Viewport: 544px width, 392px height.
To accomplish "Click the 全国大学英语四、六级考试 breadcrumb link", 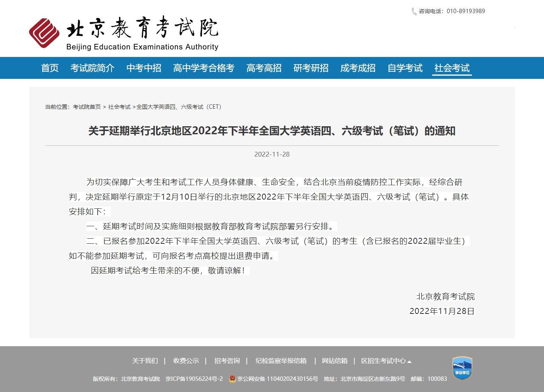I will click(178, 107).
